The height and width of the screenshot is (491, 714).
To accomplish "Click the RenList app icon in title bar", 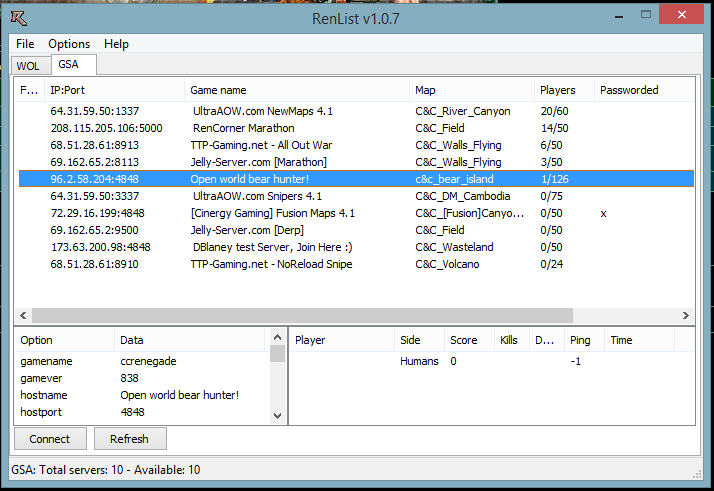I will tap(19, 16).
